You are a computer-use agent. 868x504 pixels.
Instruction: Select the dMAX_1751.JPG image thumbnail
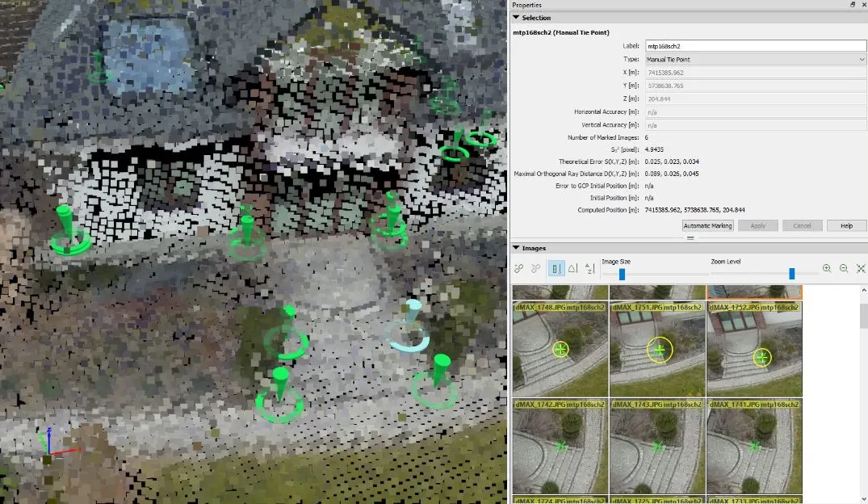point(657,349)
